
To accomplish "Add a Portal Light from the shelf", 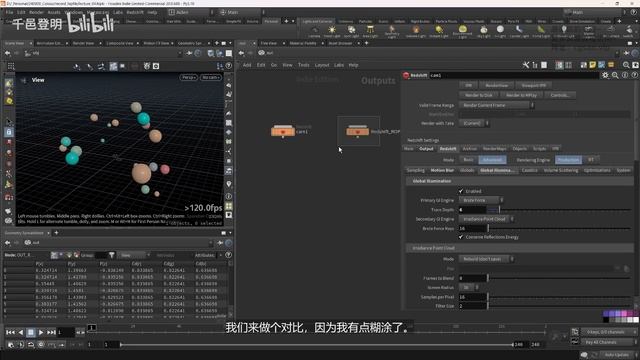I will pos(541,32).
